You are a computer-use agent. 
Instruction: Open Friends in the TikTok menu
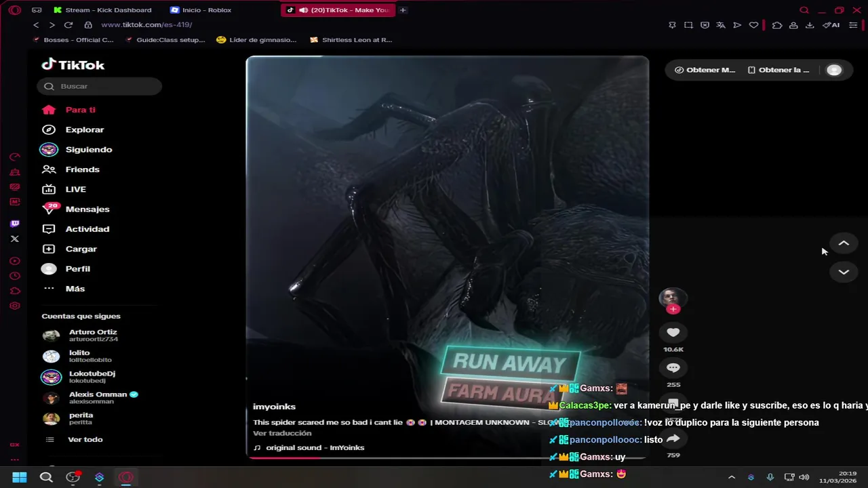tap(71, 169)
